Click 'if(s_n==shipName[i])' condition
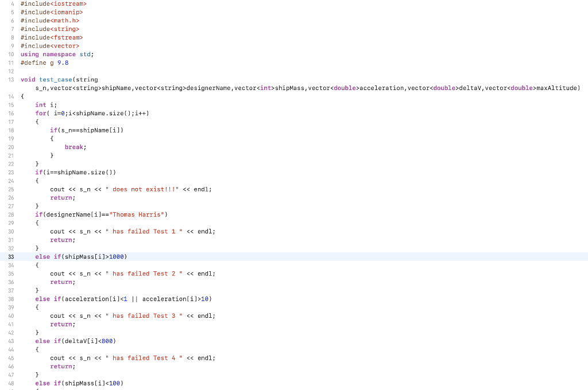Screen dimensions: 588x390 pos(87,130)
